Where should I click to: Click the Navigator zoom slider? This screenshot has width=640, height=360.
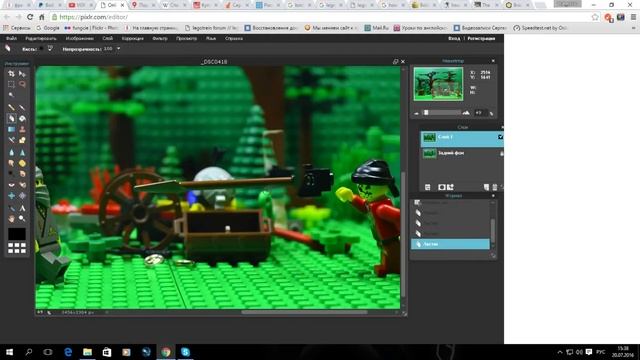click(x=442, y=113)
